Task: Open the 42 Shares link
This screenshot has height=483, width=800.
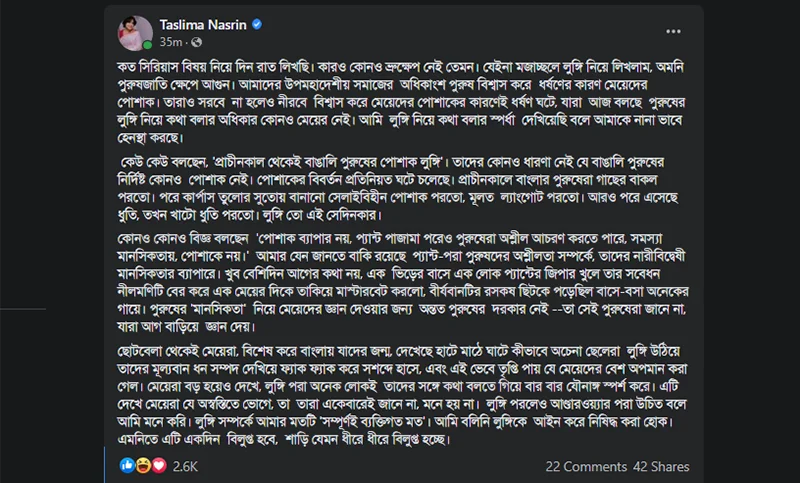Action: click(661, 467)
